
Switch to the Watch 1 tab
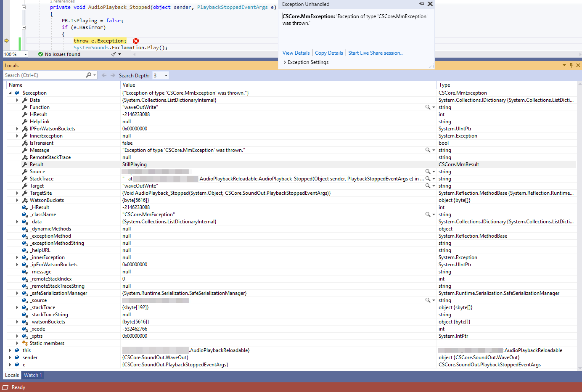click(32, 375)
